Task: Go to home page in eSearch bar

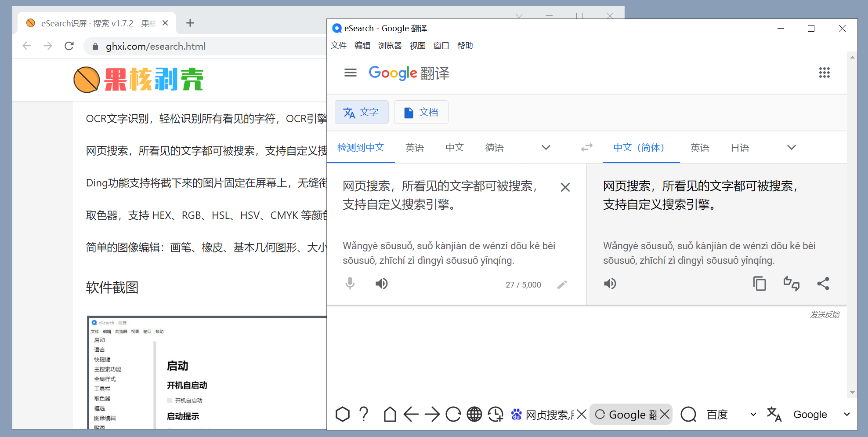Action: click(x=389, y=414)
